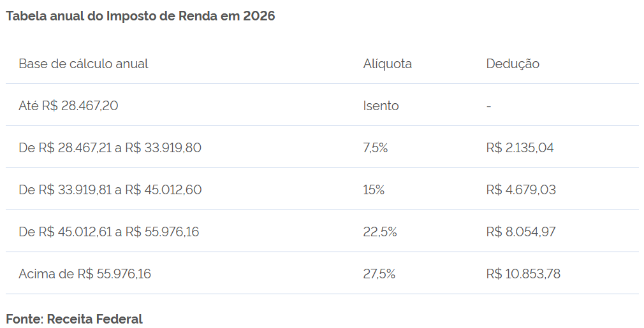Click the 'R$ 8.054,97' deduction value

pos(520,232)
